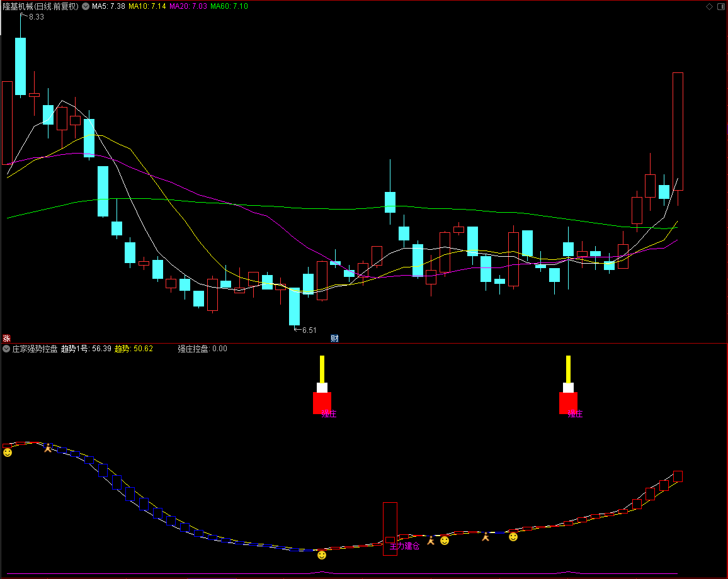Click the green MA60: 7.10 legend label

(x=229, y=6)
